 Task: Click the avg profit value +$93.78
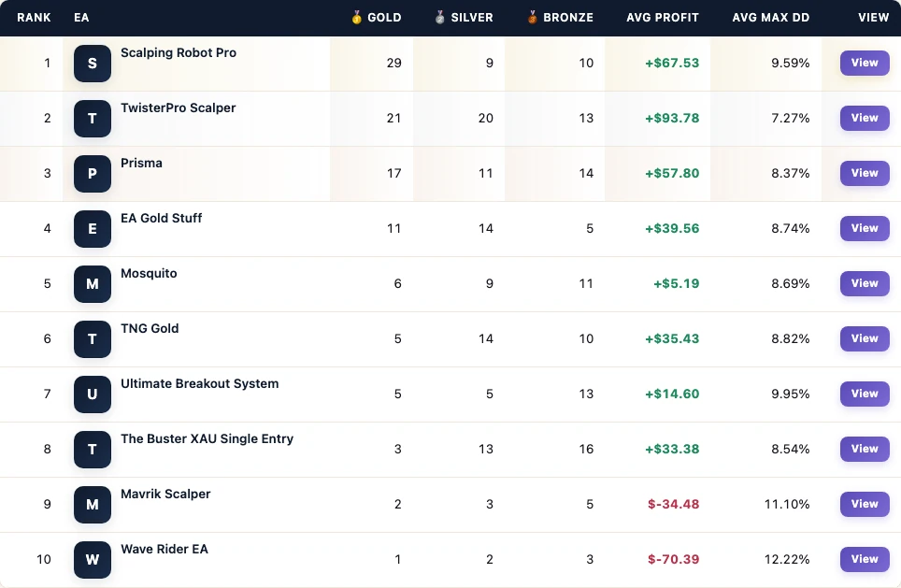(x=672, y=119)
